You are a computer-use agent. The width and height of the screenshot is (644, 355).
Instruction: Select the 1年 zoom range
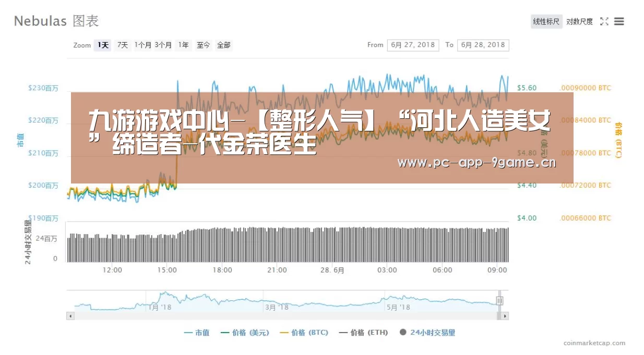point(184,45)
